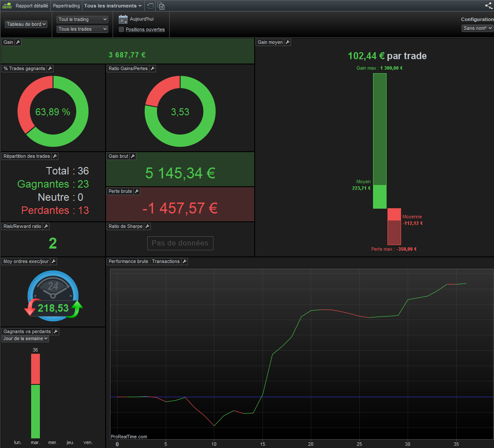This screenshot has height=448, width=494.
Task: Expand Tous les instruments dropdown
Action: click(x=113, y=6)
